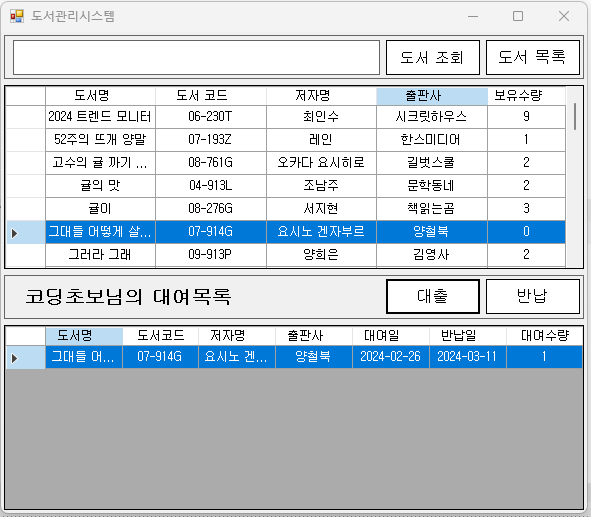
Task: Maximize the 도서관리시스템 window
Action: (x=518, y=16)
